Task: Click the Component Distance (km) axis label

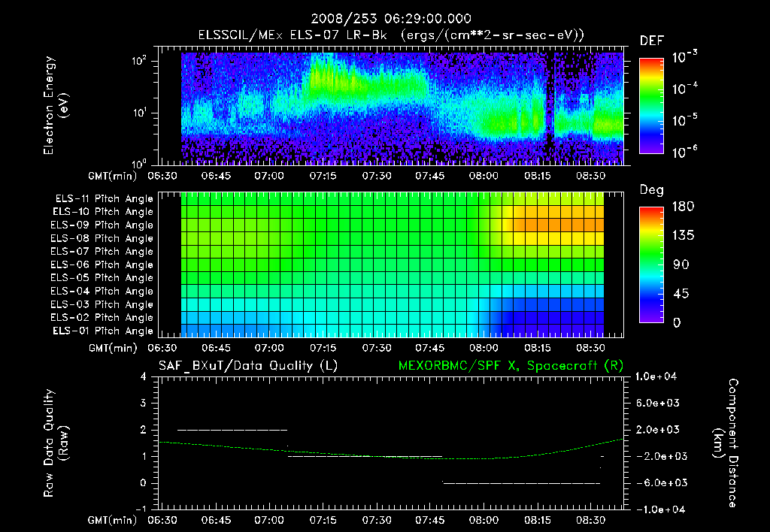Action: (726, 443)
